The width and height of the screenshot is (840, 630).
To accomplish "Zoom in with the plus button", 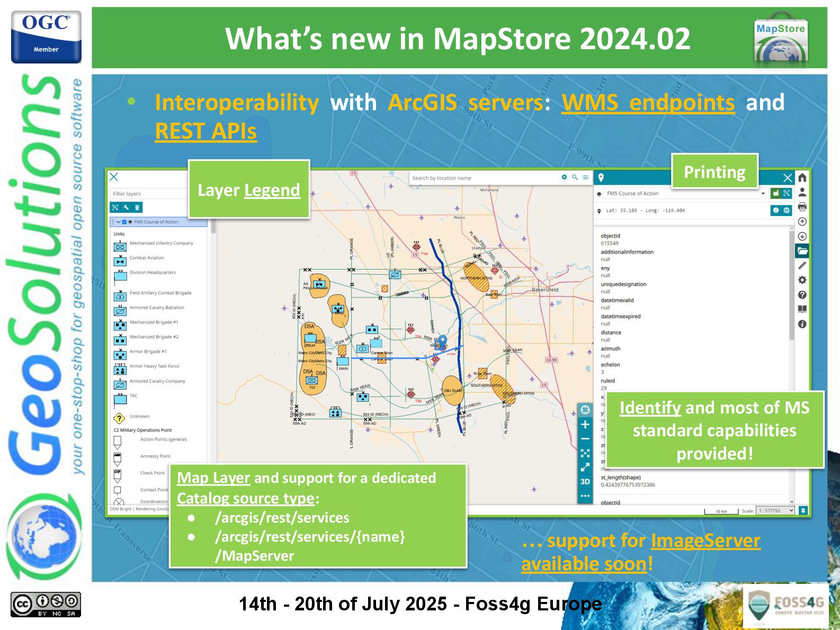I will (x=585, y=425).
